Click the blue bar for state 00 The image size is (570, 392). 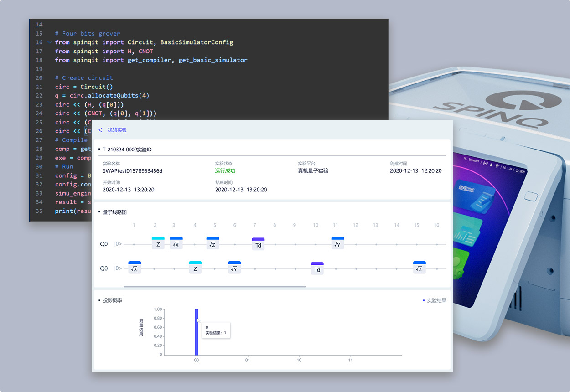[197, 332]
